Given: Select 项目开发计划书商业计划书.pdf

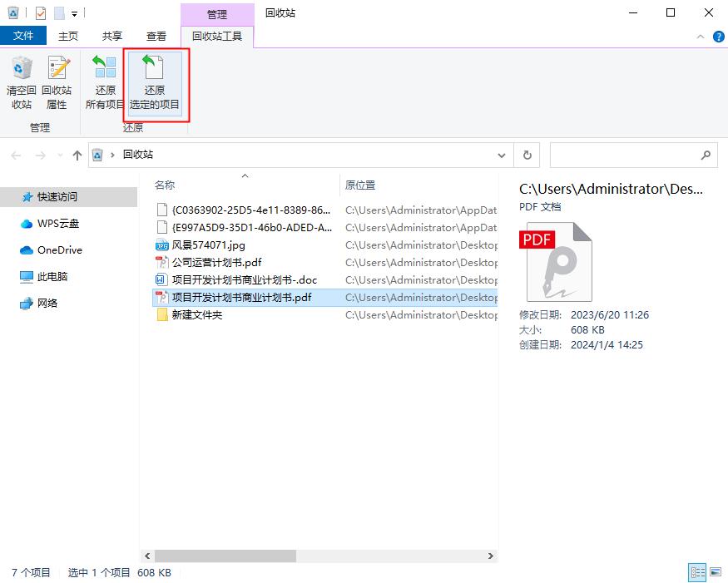Looking at the screenshot, I should (x=325, y=298).
